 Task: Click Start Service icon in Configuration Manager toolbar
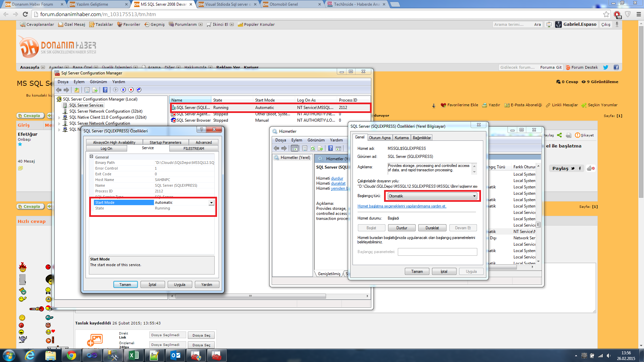(x=115, y=90)
